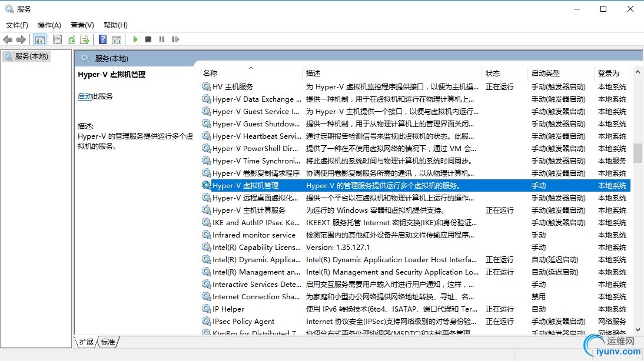644x361 pixels.
Task: Pause the service with the pause icon
Action: coord(162,39)
